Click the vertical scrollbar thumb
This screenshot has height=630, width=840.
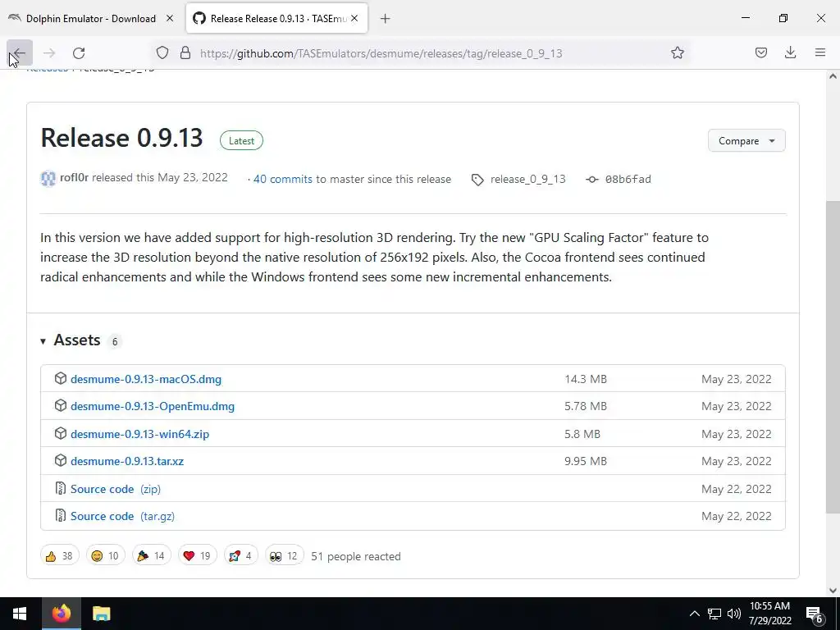coord(833,357)
